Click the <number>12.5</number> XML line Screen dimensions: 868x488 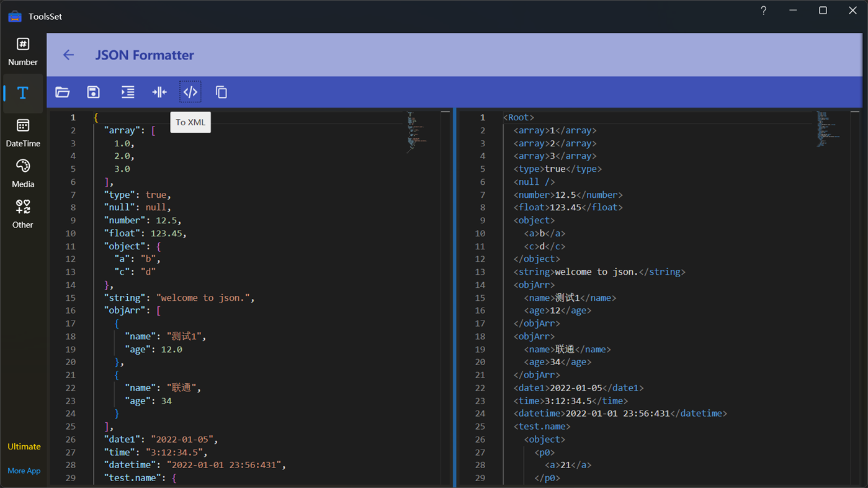(x=568, y=195)
